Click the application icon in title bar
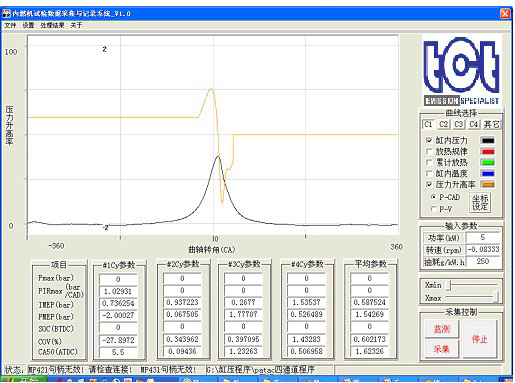This screenshot has width=515, height=383. (x=6, y=14)
